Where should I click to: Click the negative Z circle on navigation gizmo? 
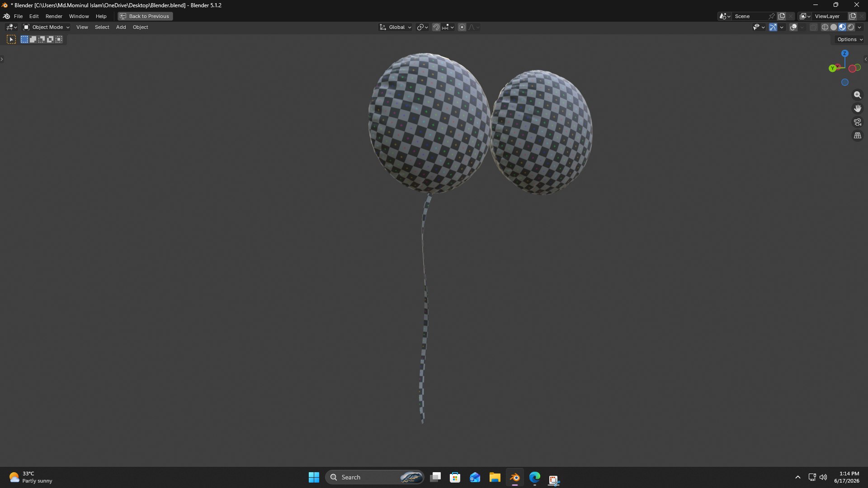tap(844, 82)
